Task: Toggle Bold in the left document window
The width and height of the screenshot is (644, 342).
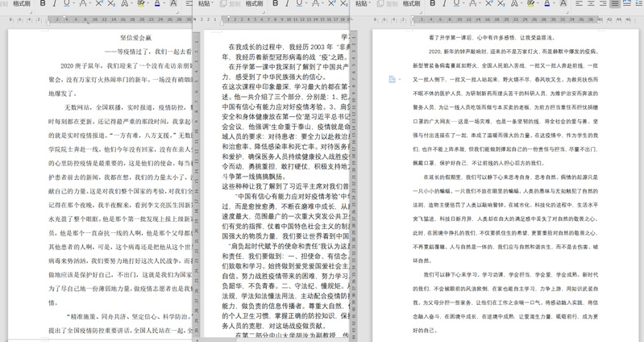Action: 43,4
